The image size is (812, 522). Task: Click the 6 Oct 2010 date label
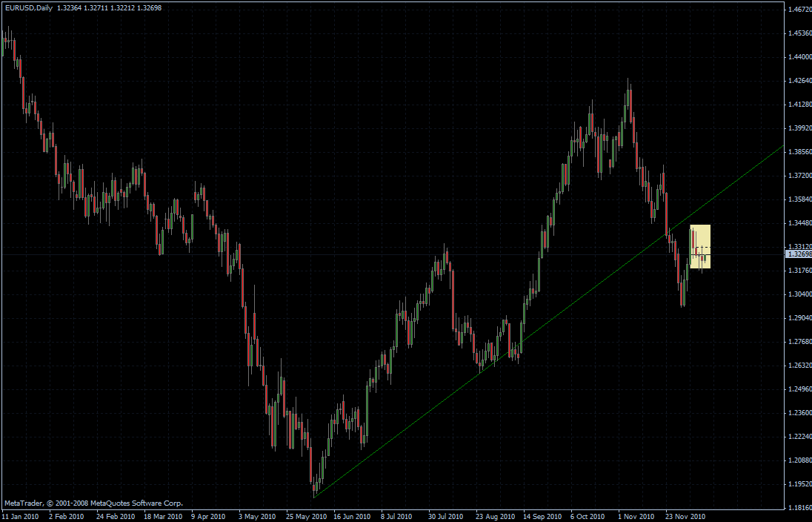click(x=588, y=516)
